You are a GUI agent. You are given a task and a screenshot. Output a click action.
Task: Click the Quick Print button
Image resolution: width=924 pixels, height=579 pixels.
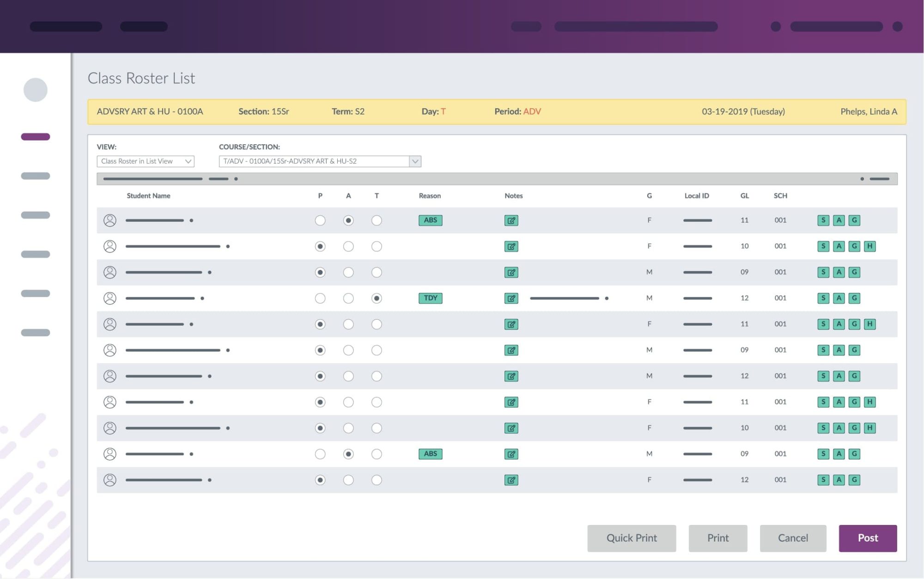click(x=632, y=538)
